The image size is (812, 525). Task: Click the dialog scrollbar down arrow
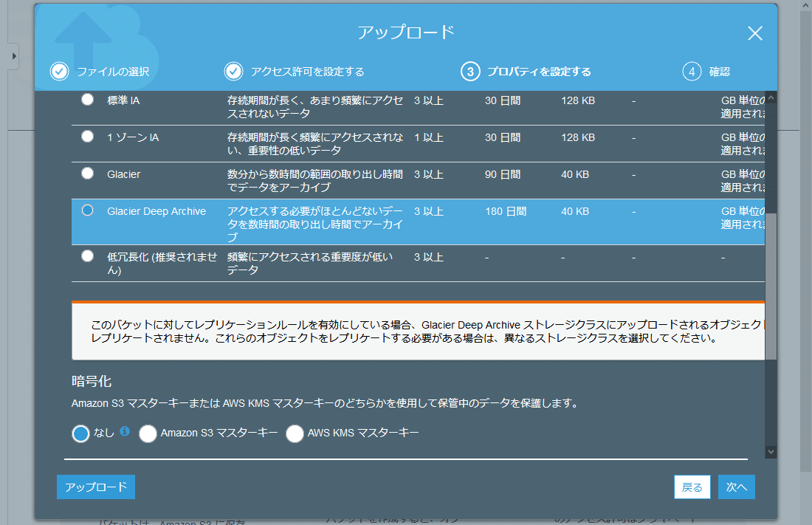click(x=771, y=452)
